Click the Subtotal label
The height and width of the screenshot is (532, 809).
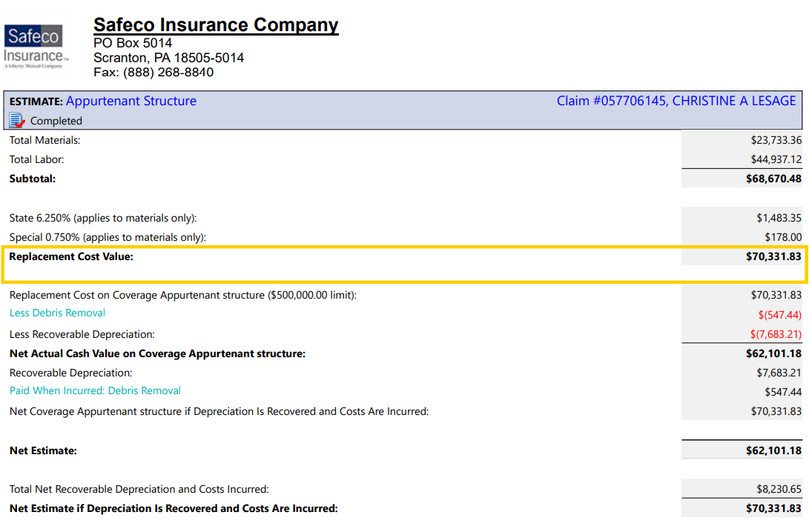pos(33,179)
